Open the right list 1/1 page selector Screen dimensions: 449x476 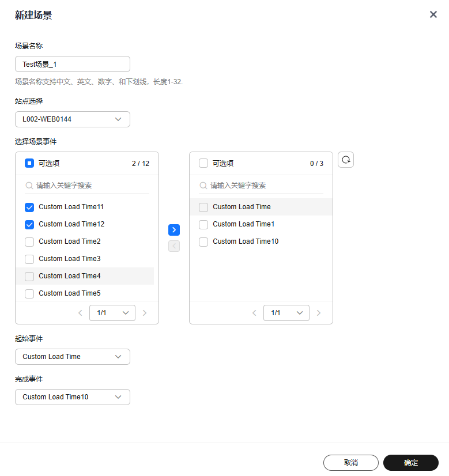tap(286, 313)
